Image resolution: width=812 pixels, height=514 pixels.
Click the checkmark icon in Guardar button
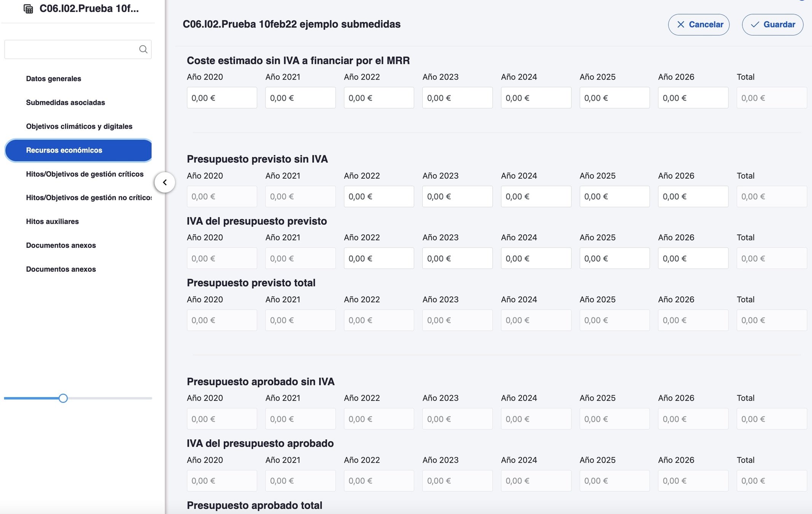[755, 25]
